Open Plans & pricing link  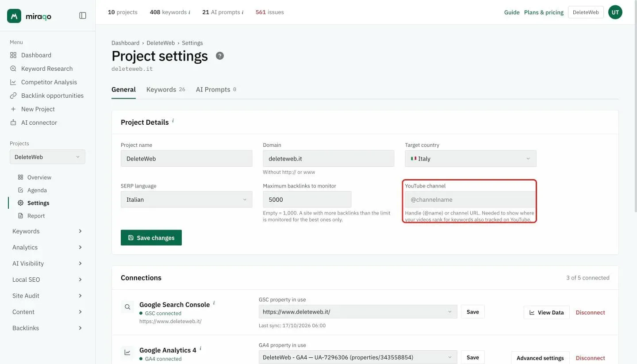[x=544, y=12]
